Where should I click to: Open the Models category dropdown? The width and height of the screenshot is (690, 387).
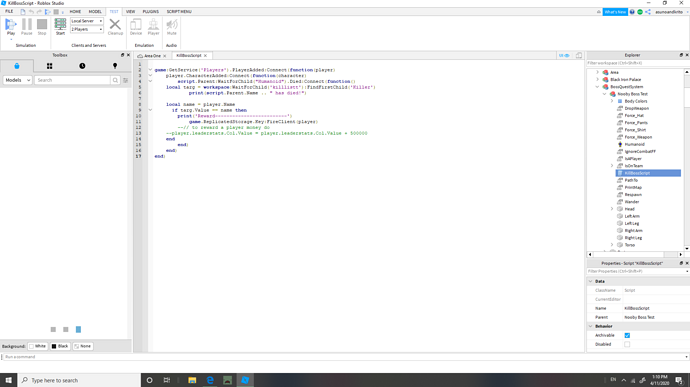pos(18,80)
